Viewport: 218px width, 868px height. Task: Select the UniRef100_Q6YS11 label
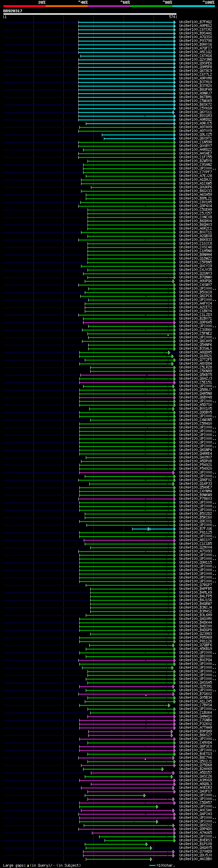click(196, 112)
